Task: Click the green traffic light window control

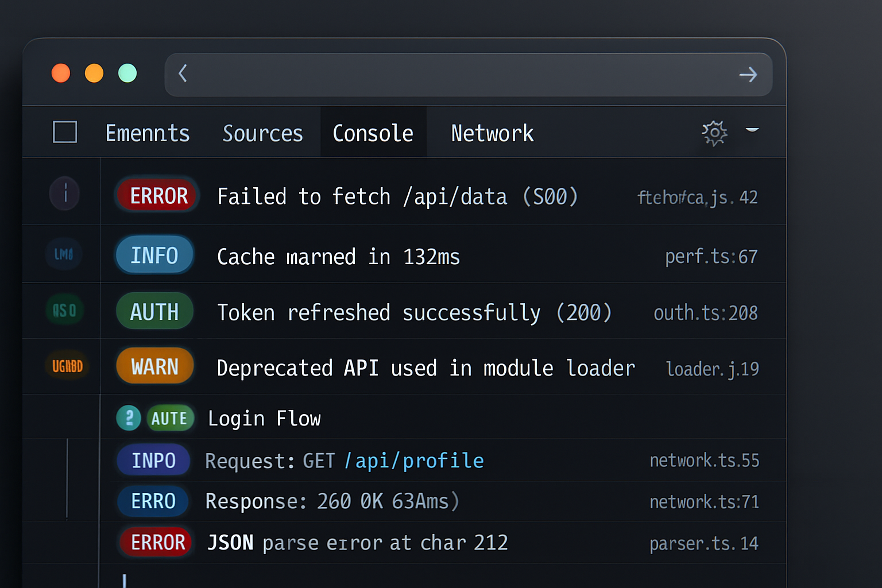Action: pyautogui.click(x=127, y=73)
